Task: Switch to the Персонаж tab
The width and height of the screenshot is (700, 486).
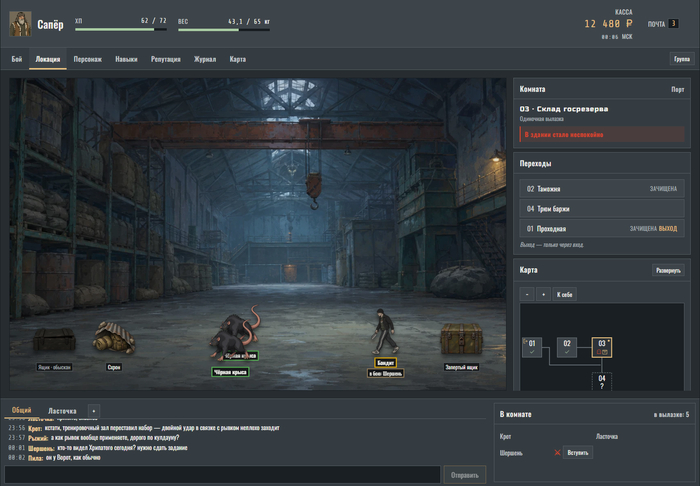Action: coord(88,59)
